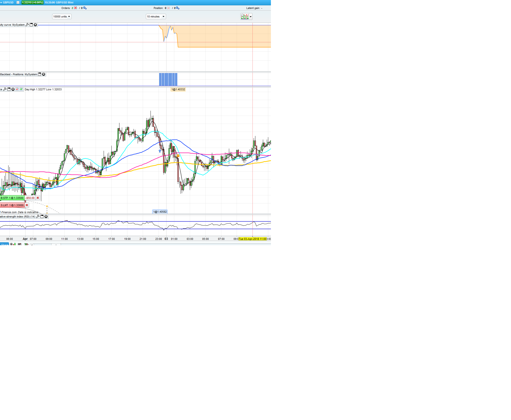Click the GBPUSD instrument info icon
The image size is (511, 420).
(18, 2)
